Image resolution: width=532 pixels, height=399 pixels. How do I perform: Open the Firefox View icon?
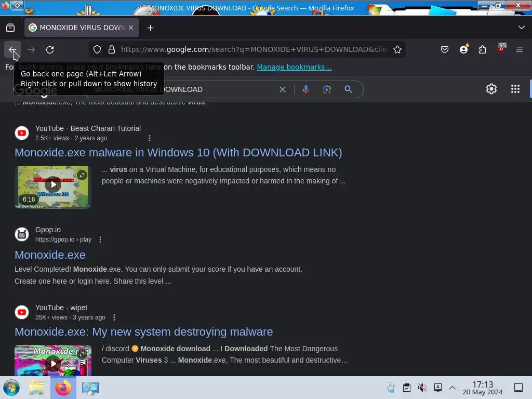[x=10, y=28]
